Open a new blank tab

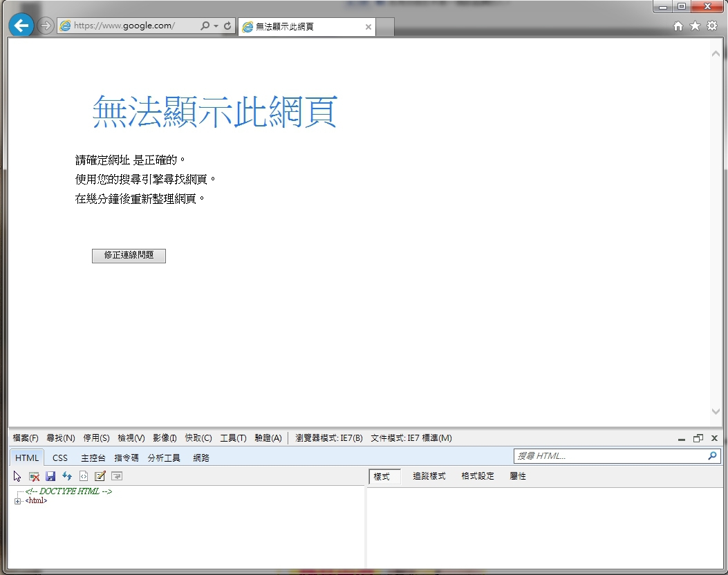[x=385, y=27]
